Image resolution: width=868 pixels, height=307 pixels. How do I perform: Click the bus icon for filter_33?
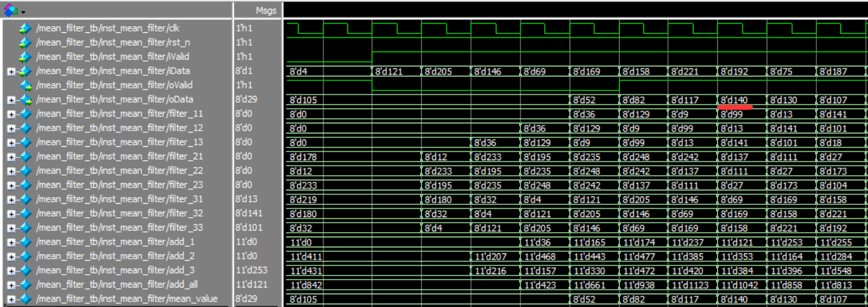point(26,227)
